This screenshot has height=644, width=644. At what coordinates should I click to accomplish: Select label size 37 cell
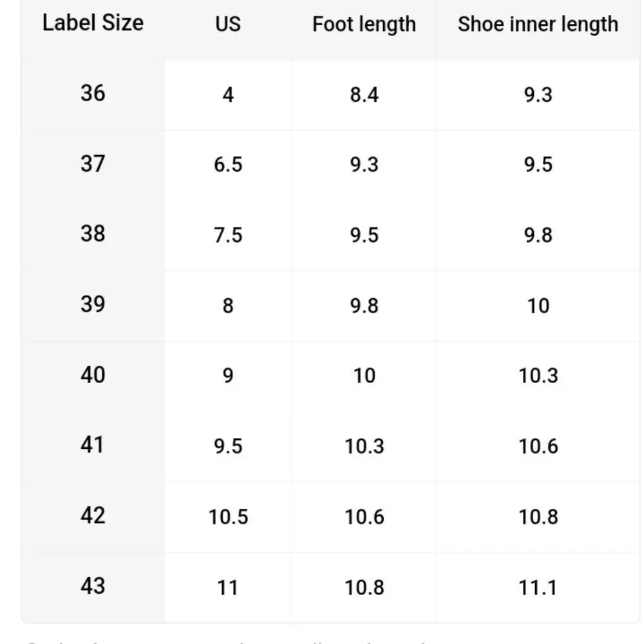93,164
